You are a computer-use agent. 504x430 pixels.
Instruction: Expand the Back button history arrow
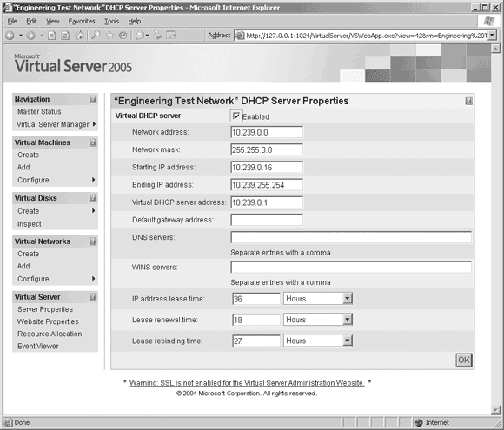(21, 36)
